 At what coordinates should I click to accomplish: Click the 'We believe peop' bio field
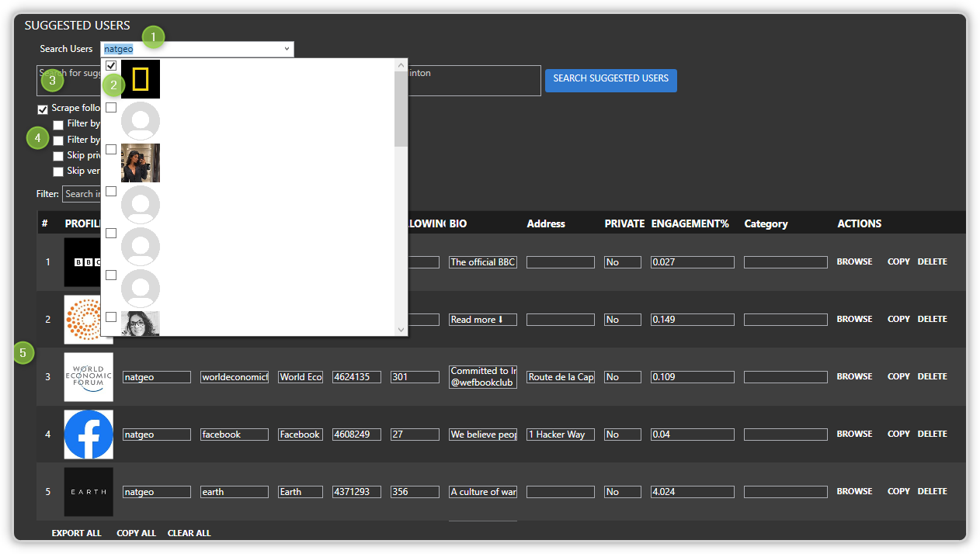click(x=483, y=435)
